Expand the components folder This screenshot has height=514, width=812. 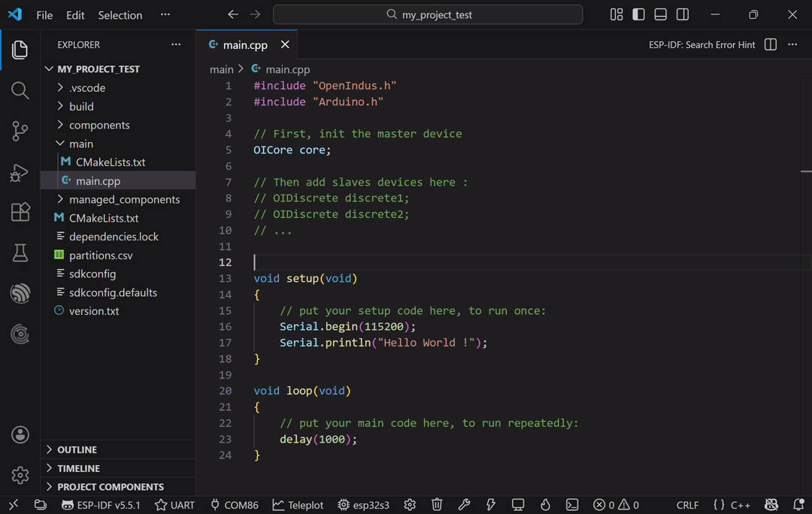(x=99, y=125)
